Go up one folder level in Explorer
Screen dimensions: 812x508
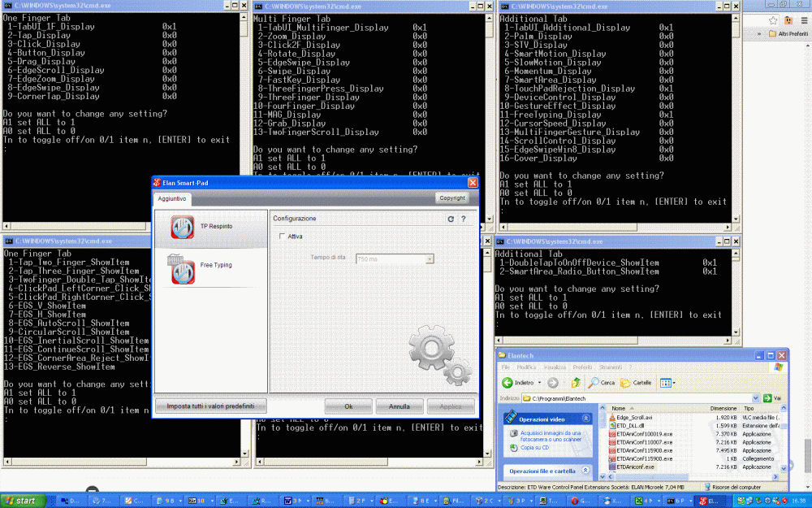pyautogui.click(x=577, y=383)
